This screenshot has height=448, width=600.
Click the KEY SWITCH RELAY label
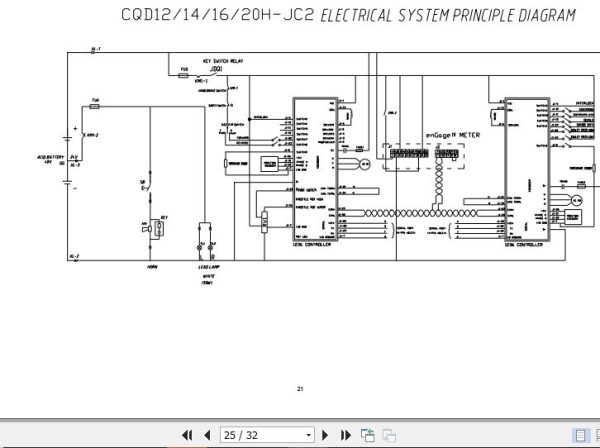[223, 61]
